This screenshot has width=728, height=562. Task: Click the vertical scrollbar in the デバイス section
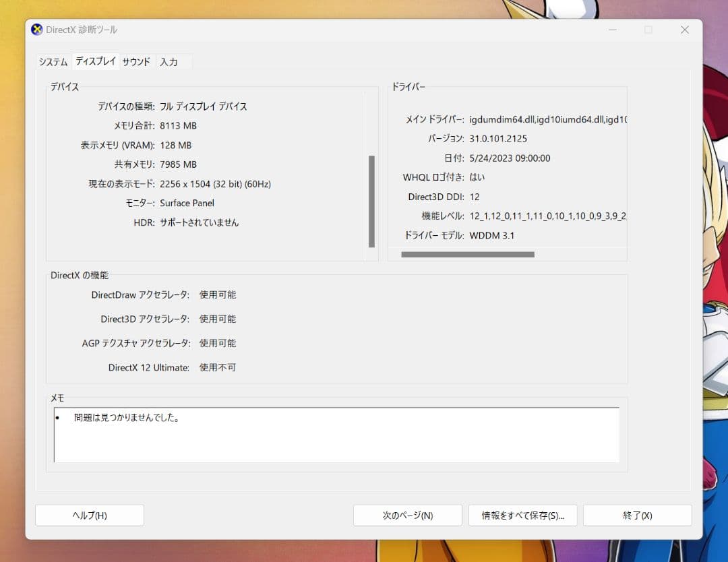coord(372,199)
